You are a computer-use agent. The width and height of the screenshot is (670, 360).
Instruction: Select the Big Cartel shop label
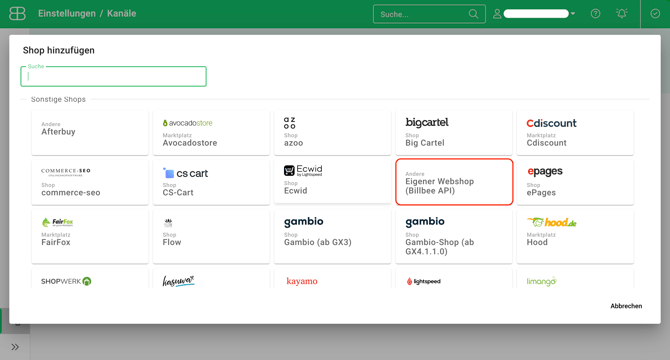[x=425, y=143]
